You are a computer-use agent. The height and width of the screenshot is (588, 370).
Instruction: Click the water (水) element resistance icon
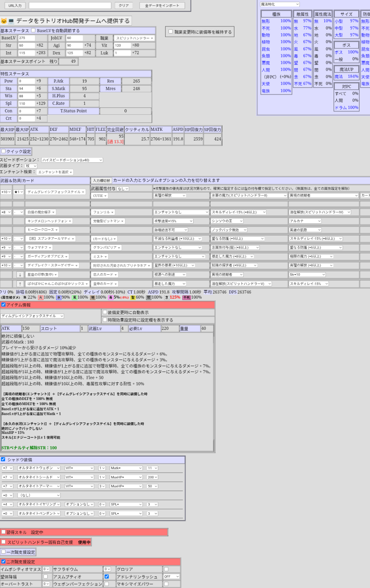pos(59,298)
